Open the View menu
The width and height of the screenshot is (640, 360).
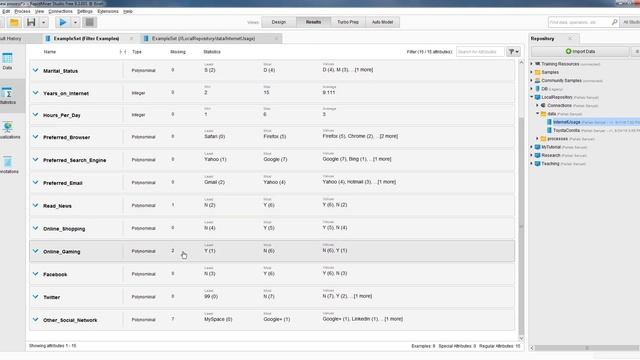[40, 11]
